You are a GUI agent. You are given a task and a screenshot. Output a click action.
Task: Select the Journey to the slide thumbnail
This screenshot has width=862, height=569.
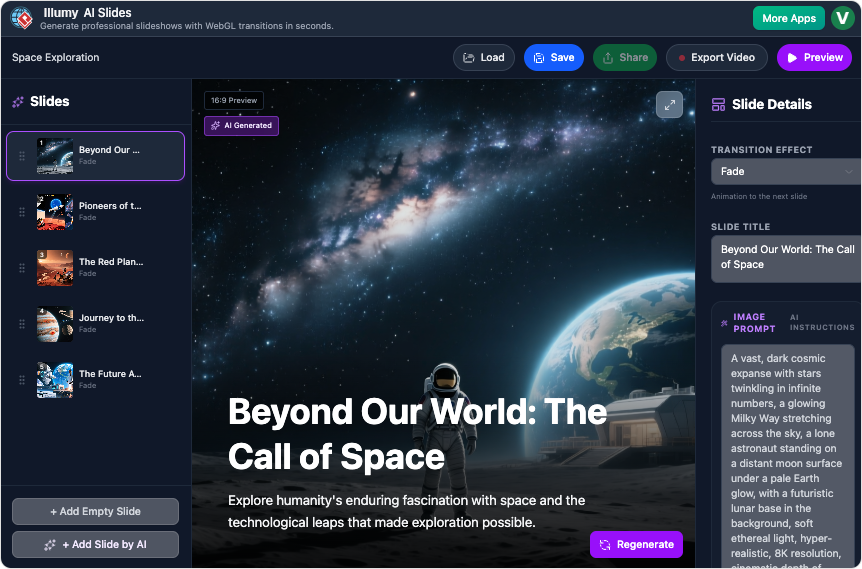tap(55, 324)
